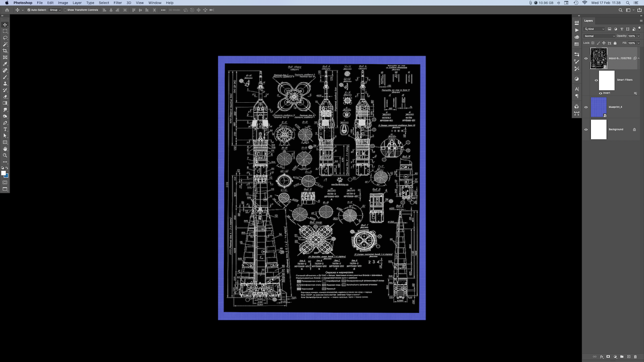
Task: Open the Layers panel options menu
Action: coord(641,21)
